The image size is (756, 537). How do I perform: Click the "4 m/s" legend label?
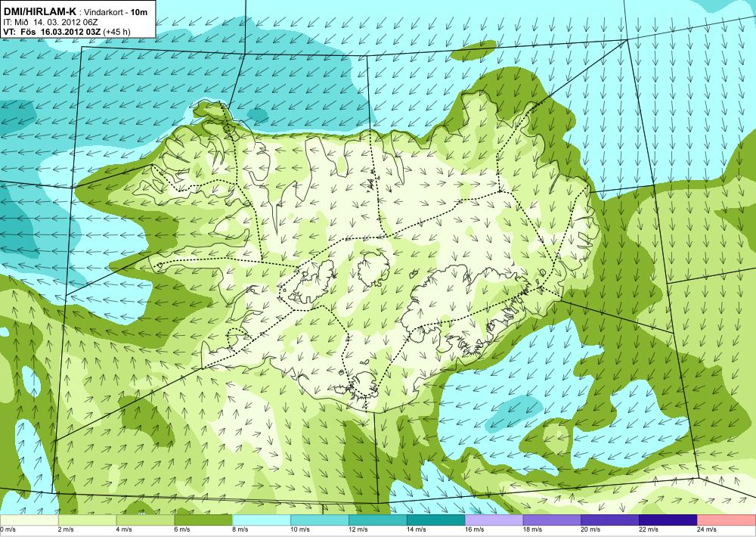coord(125,529)
